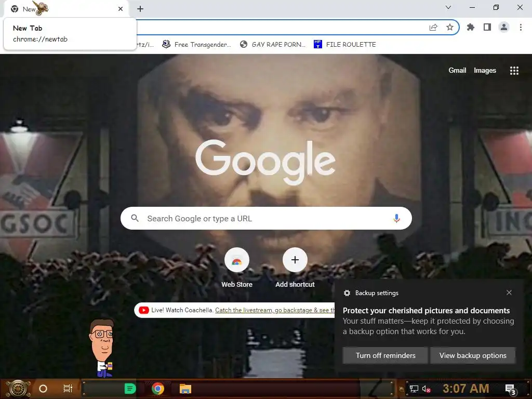The height and width of the screenshot is (399, 532).
Task: Open the profile avatar menu
Action: coord(504,27)
